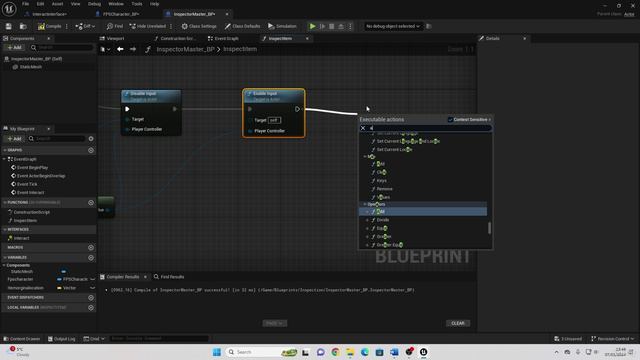Add a new variable with the VARIABLES plus icon
The image size is (640, 360).
91,258
